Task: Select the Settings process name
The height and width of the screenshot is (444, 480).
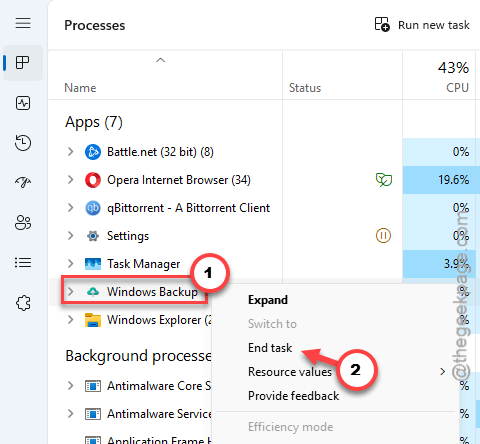Action: pos(128,236)
